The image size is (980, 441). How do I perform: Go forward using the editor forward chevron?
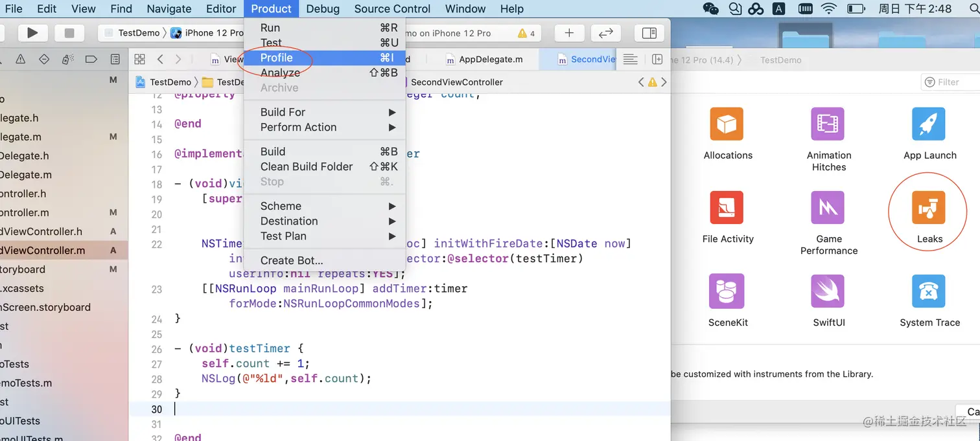[178, 59]
